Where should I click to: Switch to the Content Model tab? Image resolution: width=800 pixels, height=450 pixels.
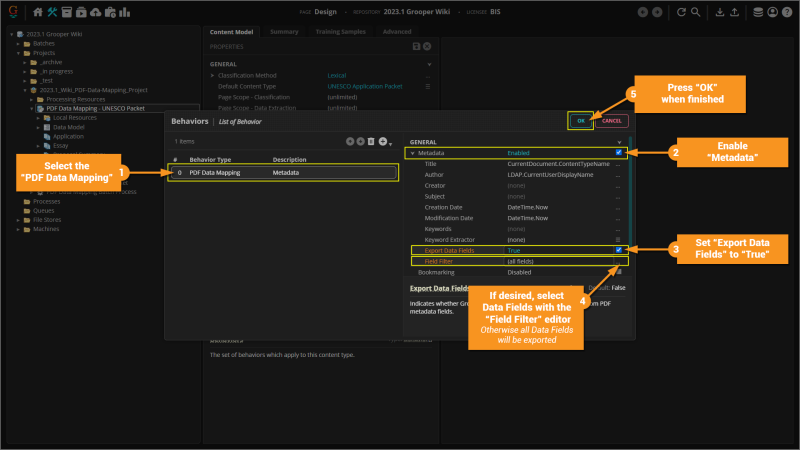(x=231, y=32)
